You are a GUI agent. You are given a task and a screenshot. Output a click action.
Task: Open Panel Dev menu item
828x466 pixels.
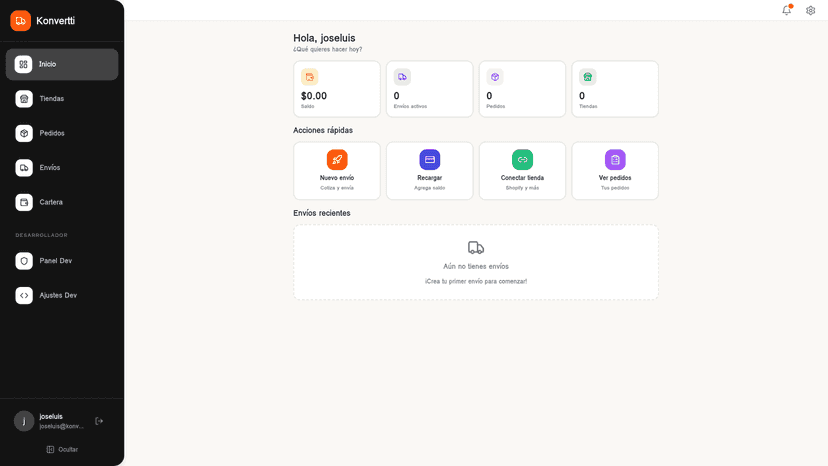coord(62,261)
